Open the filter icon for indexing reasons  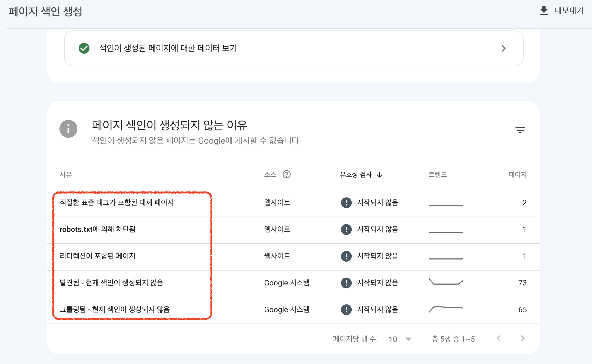pos(520,130)
